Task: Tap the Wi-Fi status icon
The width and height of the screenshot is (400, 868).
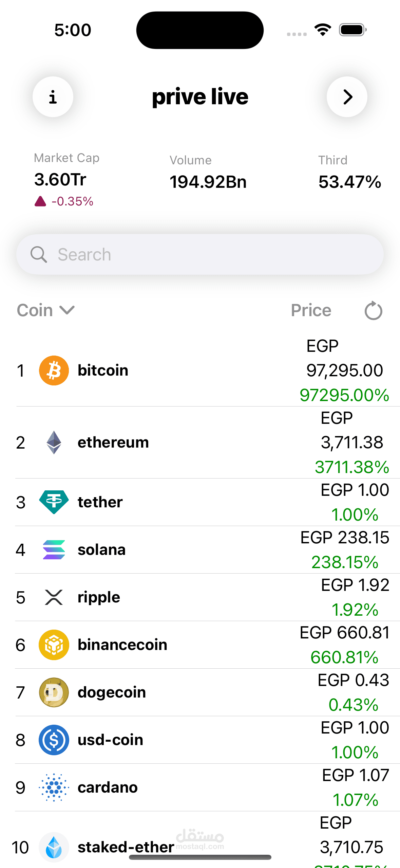Action: [323, 30]
